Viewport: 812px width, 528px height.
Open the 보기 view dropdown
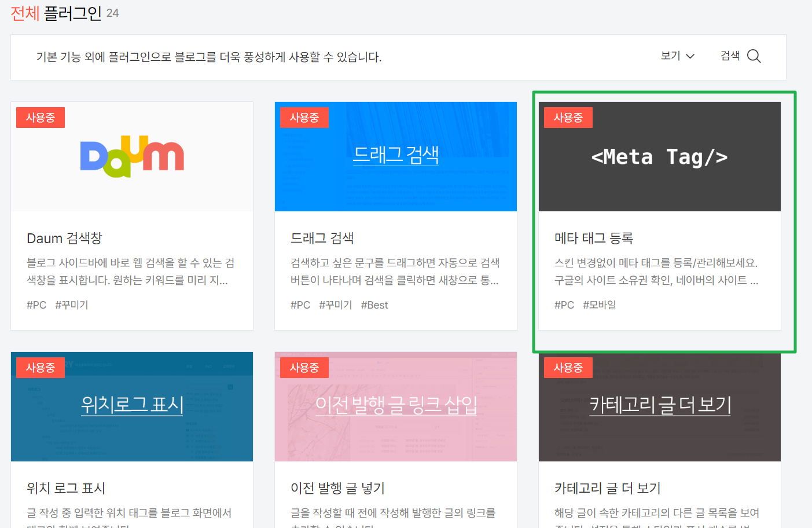pos(677,56)
